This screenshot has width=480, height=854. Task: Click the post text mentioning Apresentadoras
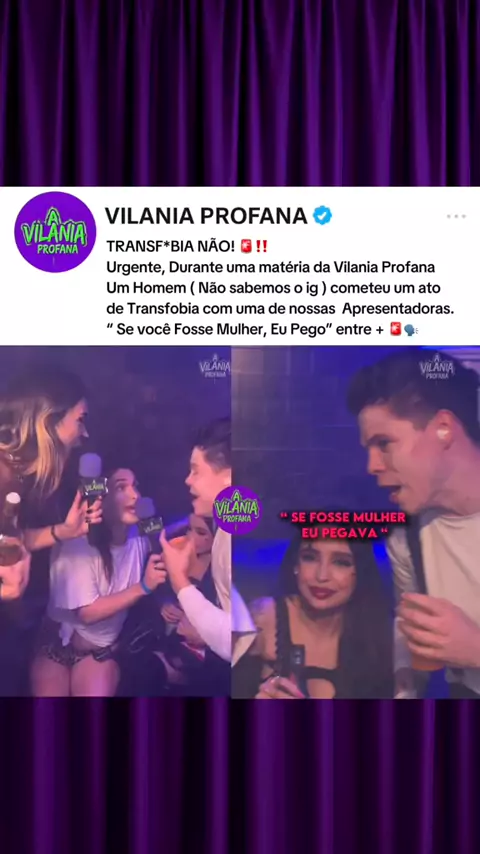click(280, 308)
